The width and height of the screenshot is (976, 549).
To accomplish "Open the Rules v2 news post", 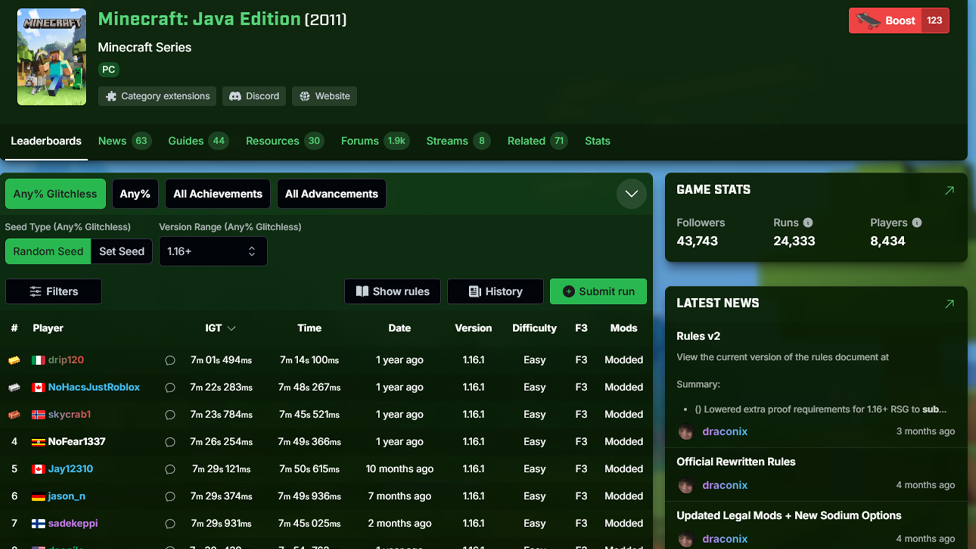I will (698, 336).
